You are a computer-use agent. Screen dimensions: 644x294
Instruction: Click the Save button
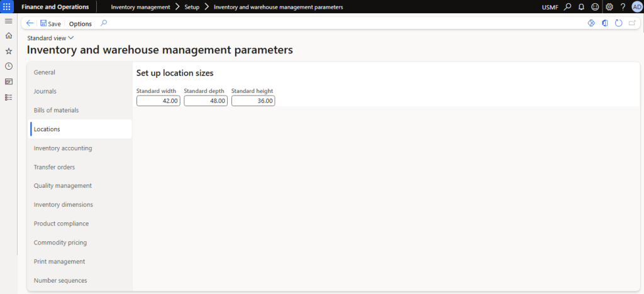pyautogui.click(x=50, y=24)
